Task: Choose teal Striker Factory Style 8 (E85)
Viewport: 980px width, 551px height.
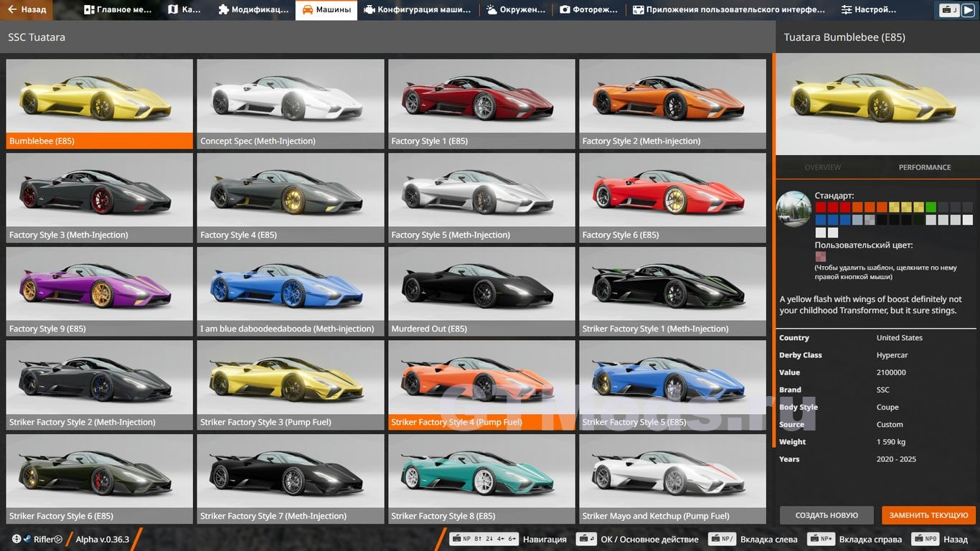Action: (x=481, y=479)
